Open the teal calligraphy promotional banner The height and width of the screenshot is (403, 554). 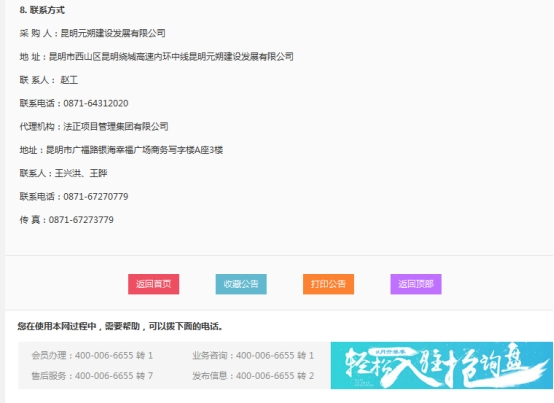tap(442, 365)
